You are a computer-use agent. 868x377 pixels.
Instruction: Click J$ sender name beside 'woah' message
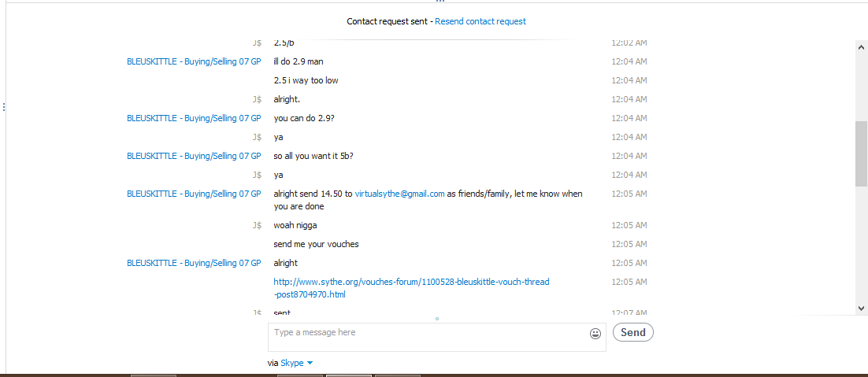tap(256, 226)
